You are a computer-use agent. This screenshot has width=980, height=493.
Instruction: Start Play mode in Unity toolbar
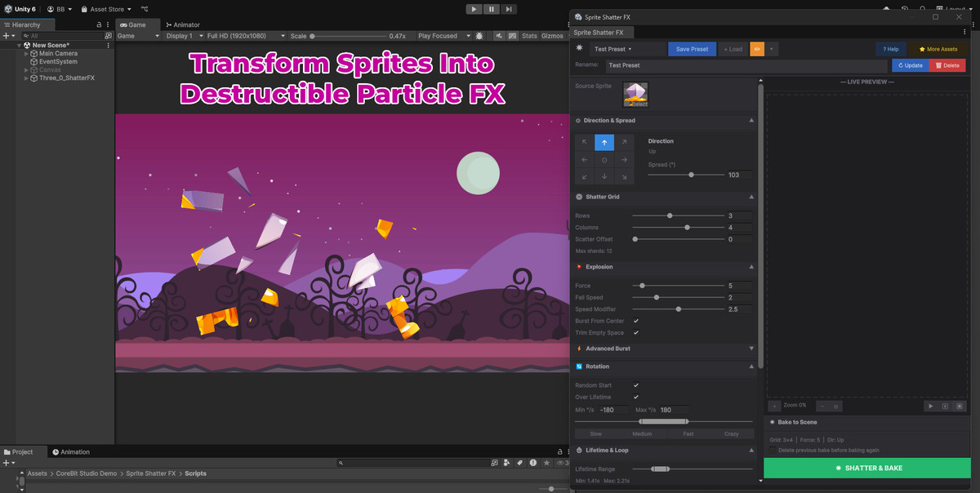(x=474, y=9)
